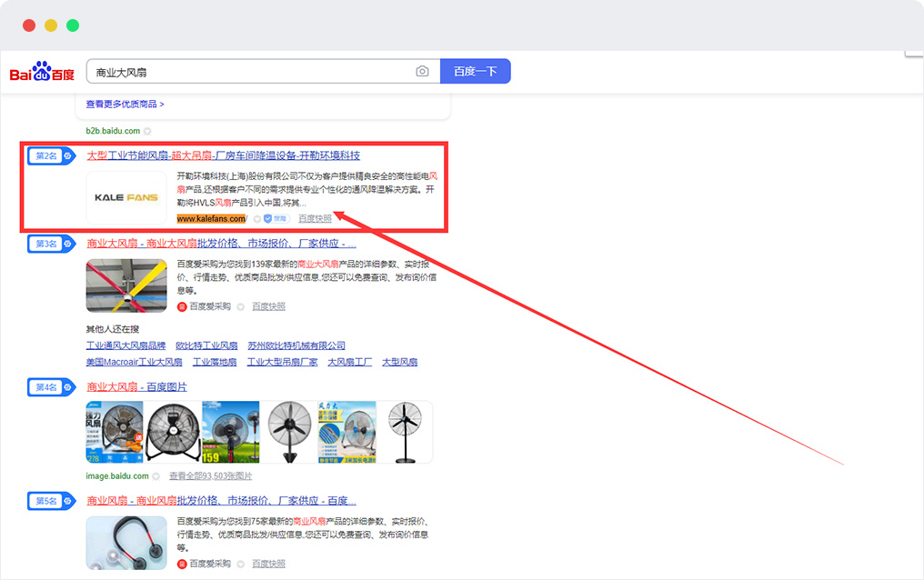The image size is (924, 580).
Task: Open result 大型工业节能风扇-超大吊扇 title
Action: click(224, 155)
